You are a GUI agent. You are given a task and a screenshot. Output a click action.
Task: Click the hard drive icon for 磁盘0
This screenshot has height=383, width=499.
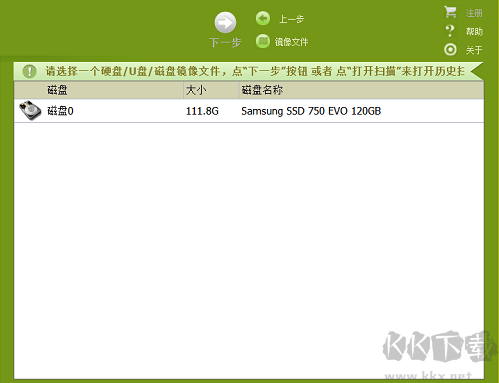(30, 110)
